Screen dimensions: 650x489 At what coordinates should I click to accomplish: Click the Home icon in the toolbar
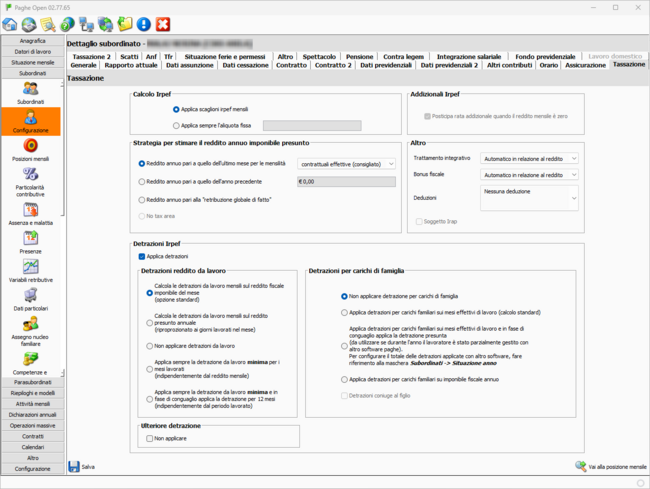(10, 24)
